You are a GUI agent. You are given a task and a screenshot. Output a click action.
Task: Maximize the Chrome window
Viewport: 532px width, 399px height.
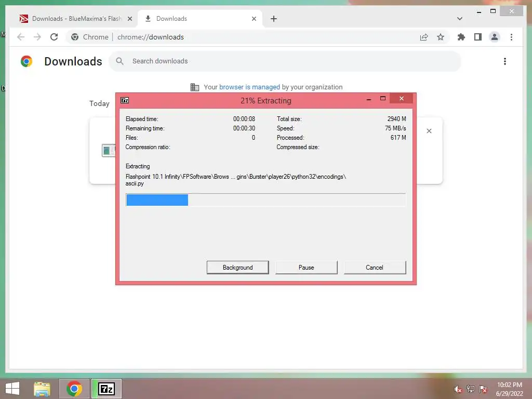pyautogui.click(x=493, y=11)
